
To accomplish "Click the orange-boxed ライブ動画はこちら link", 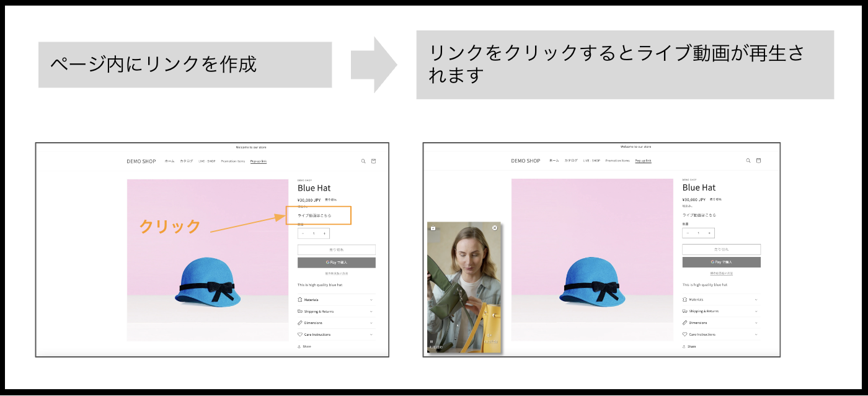I will click(x=314, y=215).
